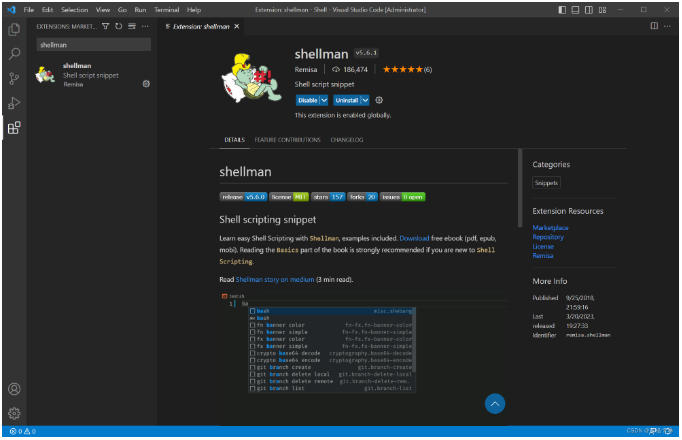Click the VS Code logo icon
The height and width of the screenshot is (440, 682).
click(11, 10)
